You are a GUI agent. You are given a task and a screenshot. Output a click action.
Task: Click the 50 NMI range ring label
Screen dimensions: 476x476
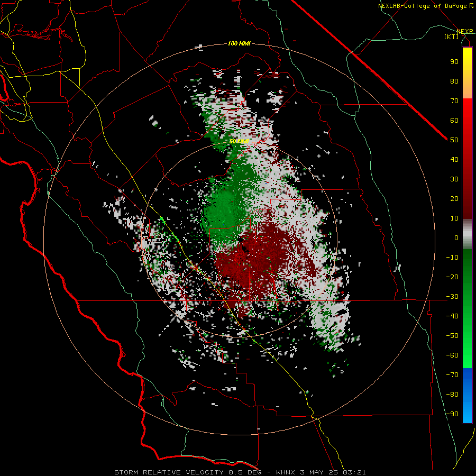239,141
